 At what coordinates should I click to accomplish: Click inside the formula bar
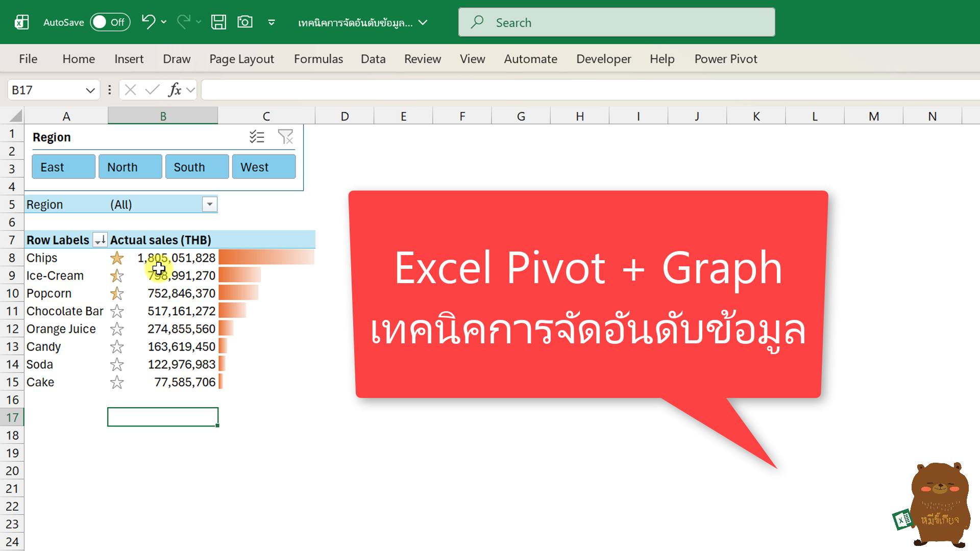(591, 90)
